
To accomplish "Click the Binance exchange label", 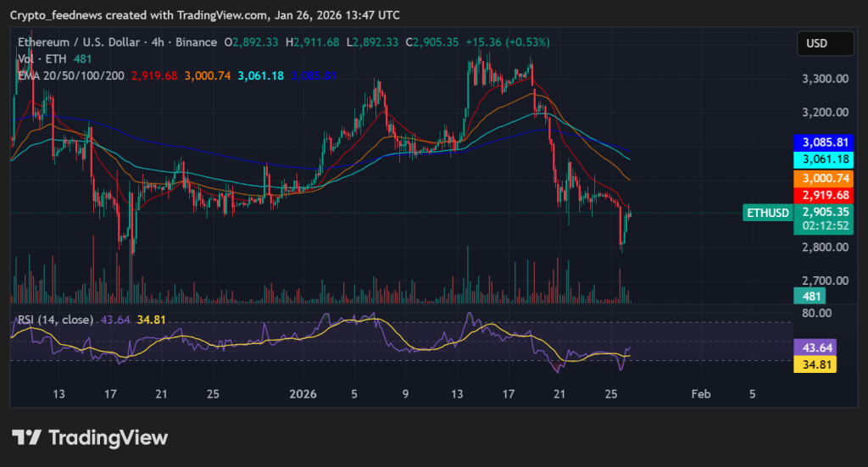I will point(196,42).
